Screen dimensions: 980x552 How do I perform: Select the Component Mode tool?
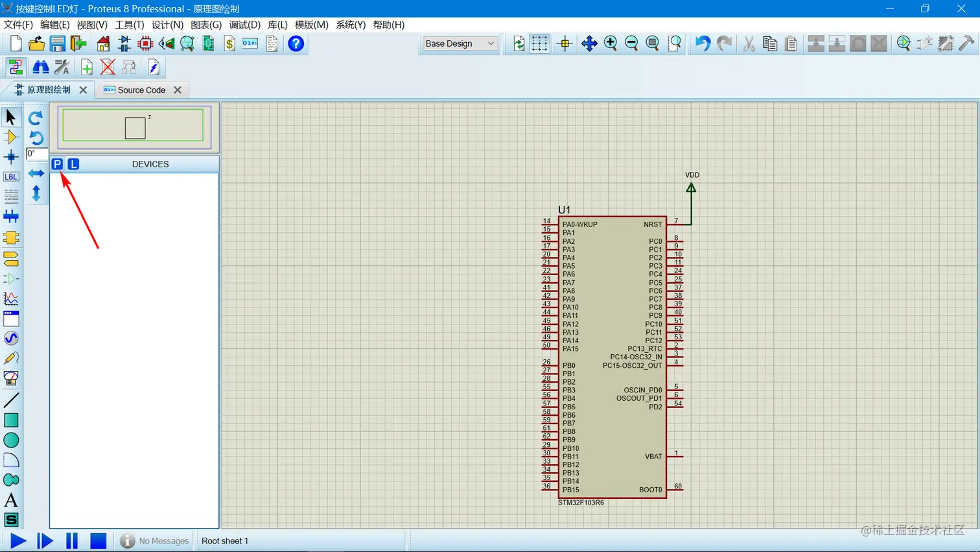[10, 137]
